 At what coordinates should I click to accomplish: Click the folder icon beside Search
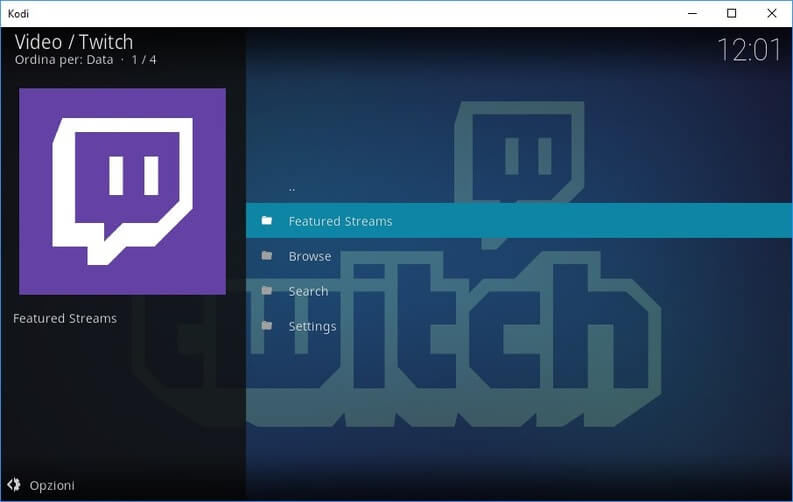click(x=267, y=291)
